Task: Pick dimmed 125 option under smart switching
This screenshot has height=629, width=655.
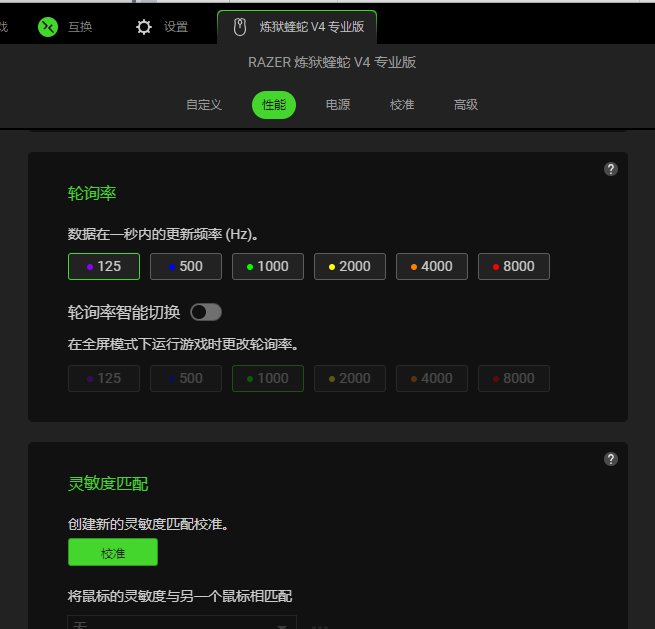Action: pos(104,378)
